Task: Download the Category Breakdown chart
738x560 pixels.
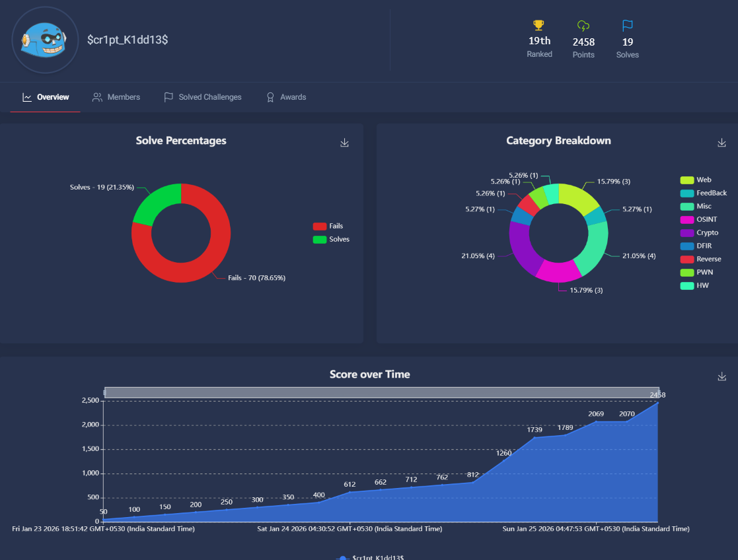Action: tap(721, 143)
